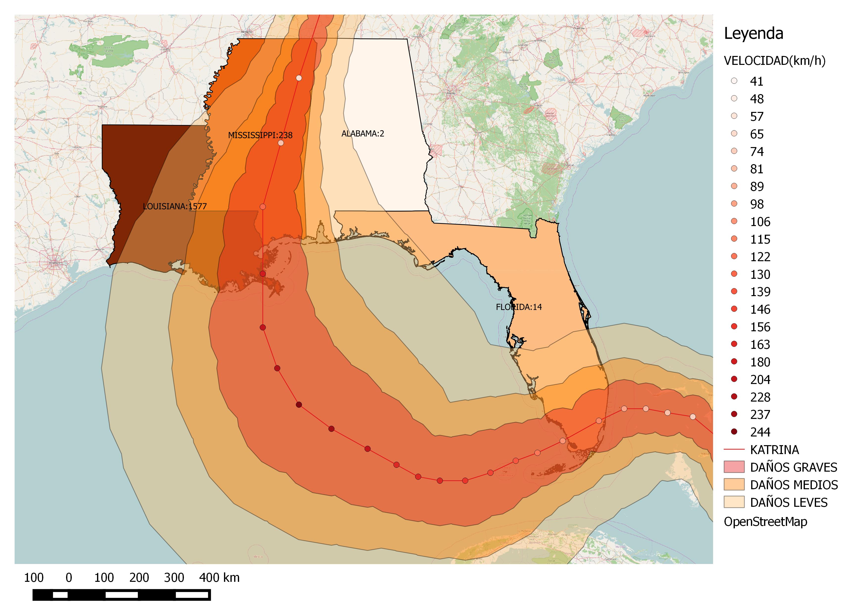The width and height of the screenshot is (868, 614).
Task: Click the MISSISSIPPI:238 map label
Action: [x=260, y=135]
